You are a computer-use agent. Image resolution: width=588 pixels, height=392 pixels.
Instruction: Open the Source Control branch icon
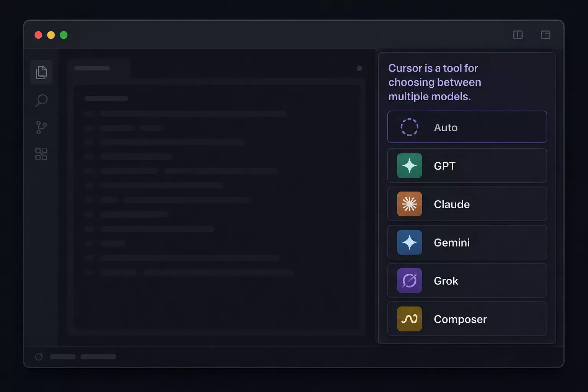pos(41,127)
